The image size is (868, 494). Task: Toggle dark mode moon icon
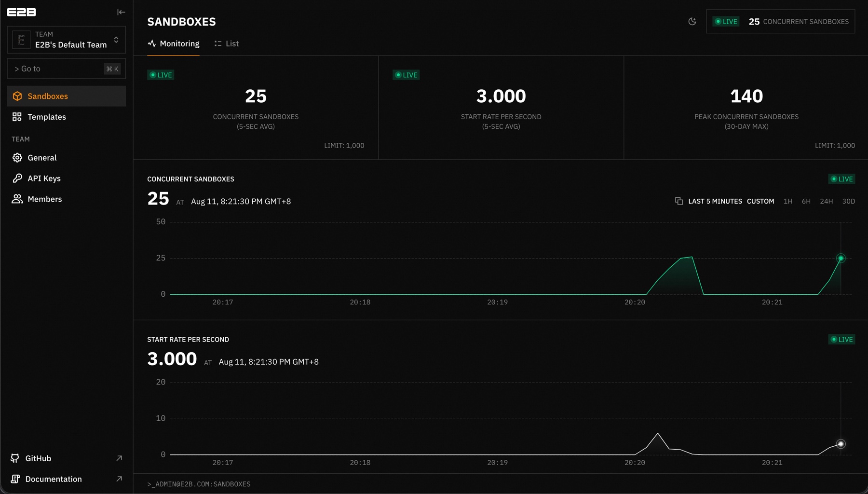tap(692, 21)
